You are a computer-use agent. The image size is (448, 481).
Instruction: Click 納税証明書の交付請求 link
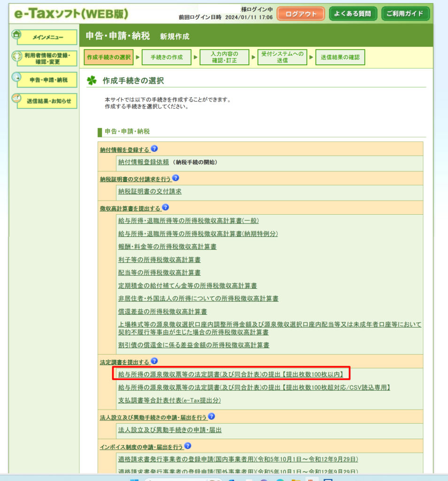[150, 192]
